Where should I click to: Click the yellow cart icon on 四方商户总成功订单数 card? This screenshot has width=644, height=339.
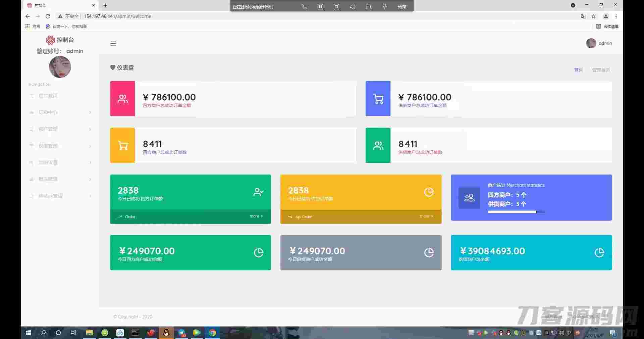(x=122, y=145)
